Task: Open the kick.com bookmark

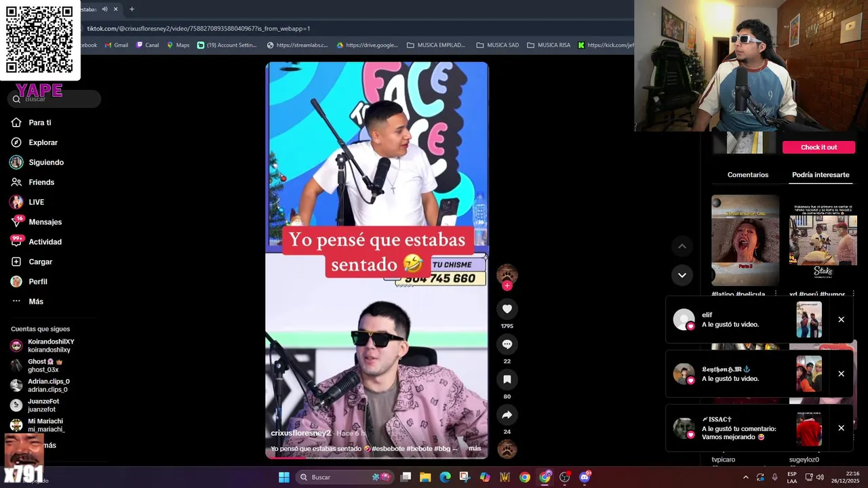Action: [606, 45]
